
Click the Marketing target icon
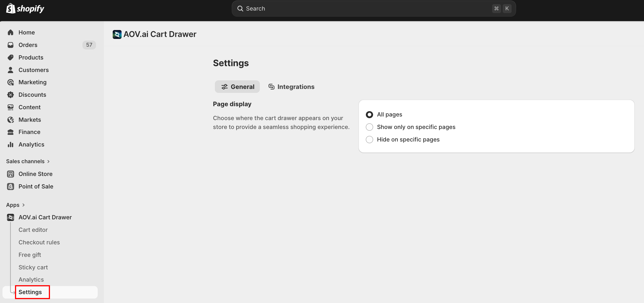[11, 82]
